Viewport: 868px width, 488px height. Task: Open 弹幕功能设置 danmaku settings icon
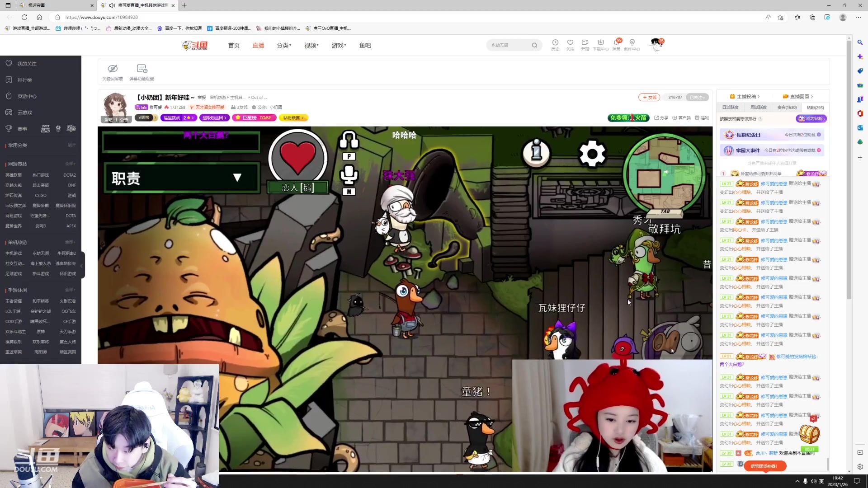click(x=142, y=72)
